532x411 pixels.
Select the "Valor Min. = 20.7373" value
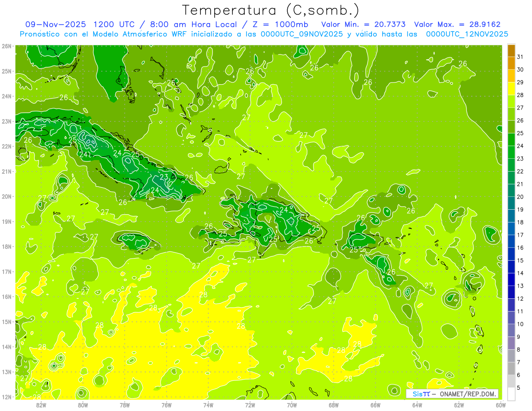[x=364, y=24]
